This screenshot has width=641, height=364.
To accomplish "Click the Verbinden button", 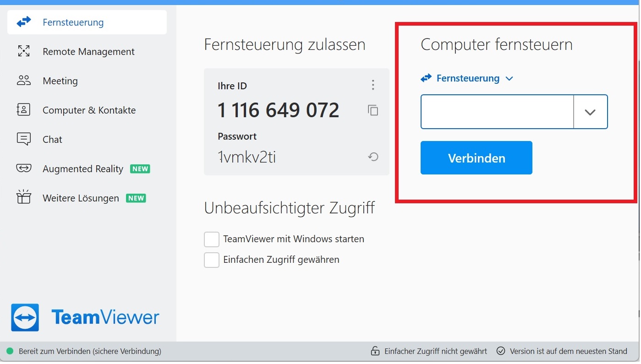I will [477, 158].
